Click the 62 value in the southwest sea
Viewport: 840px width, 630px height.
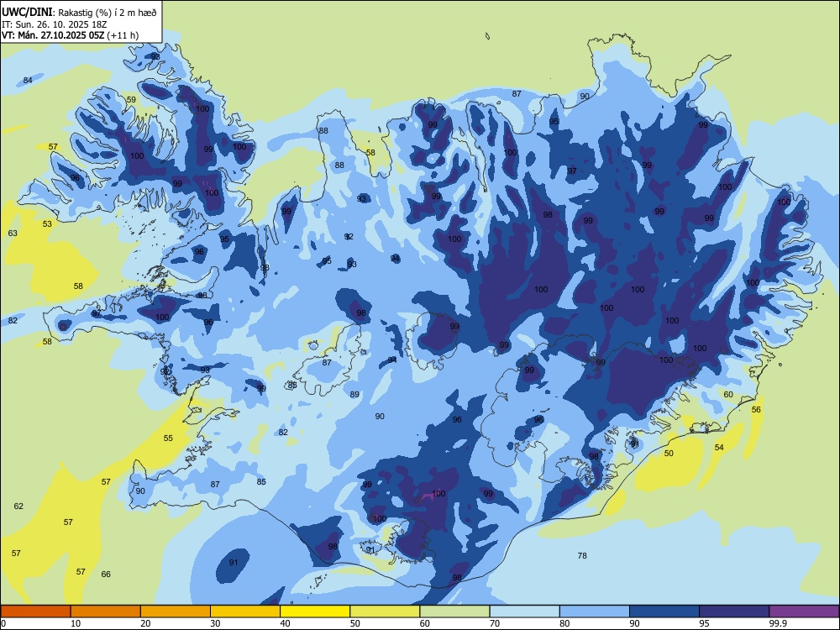click(18, 507)
